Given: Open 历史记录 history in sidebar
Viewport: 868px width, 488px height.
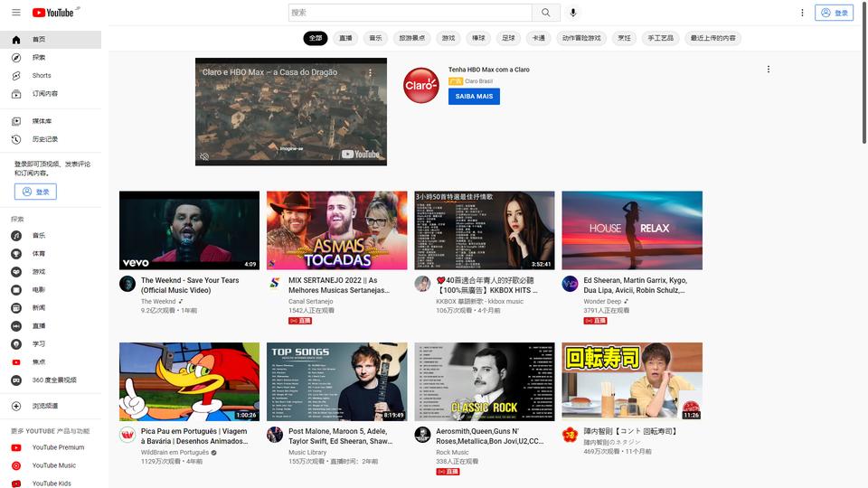Looking at the screenshot, I should click(x=51, y=139).
